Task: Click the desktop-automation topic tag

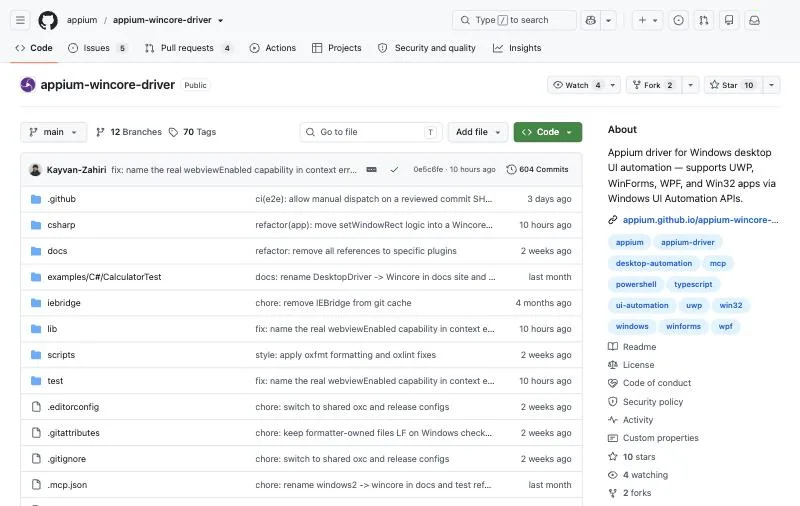Action: [654, 263]
